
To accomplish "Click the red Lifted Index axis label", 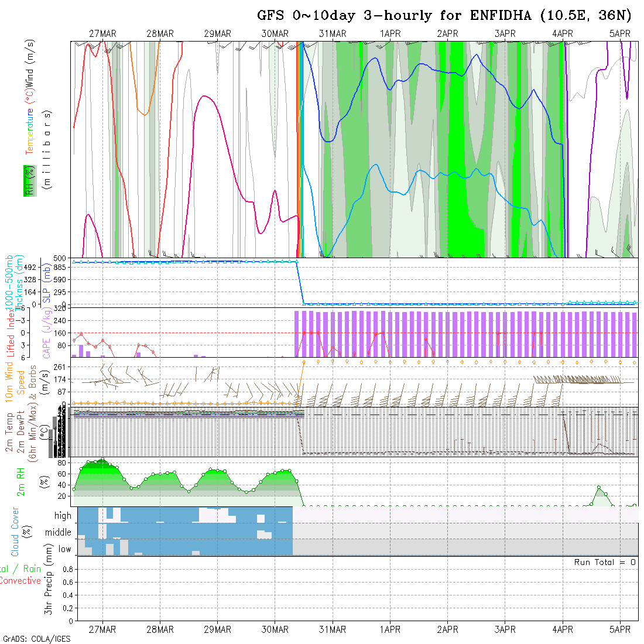I will click(11, 333).
